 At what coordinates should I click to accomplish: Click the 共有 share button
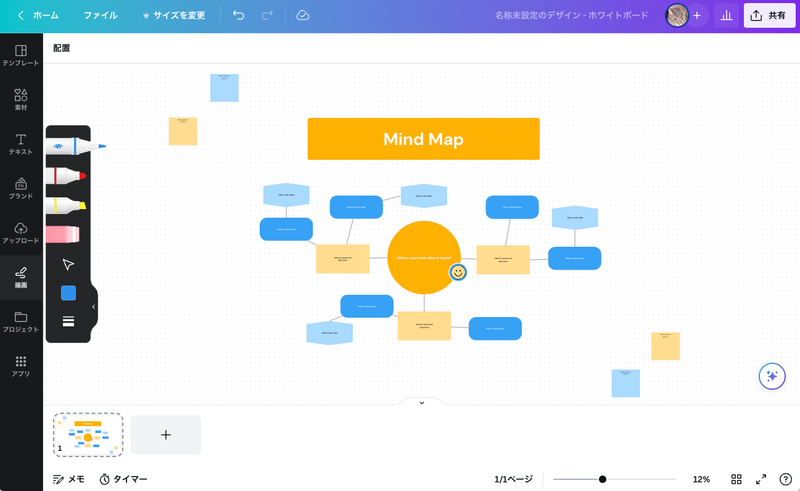click(768, 15)
